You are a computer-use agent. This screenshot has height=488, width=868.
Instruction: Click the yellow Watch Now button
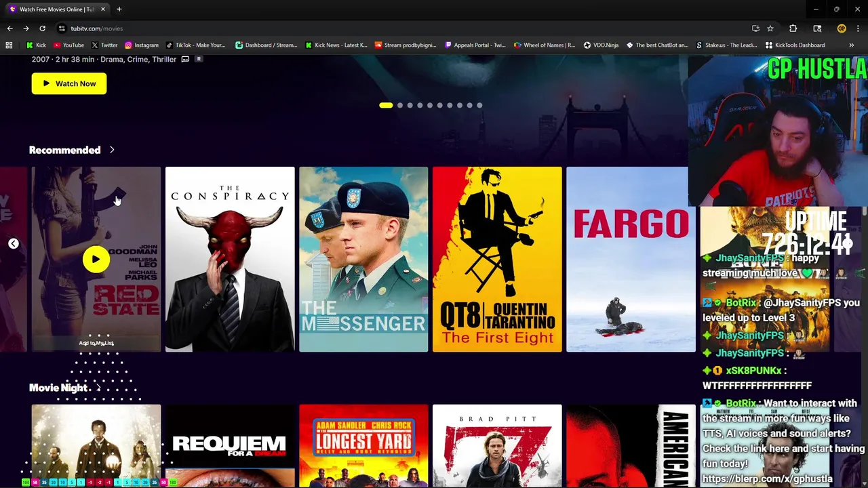[x=68, y=83]
